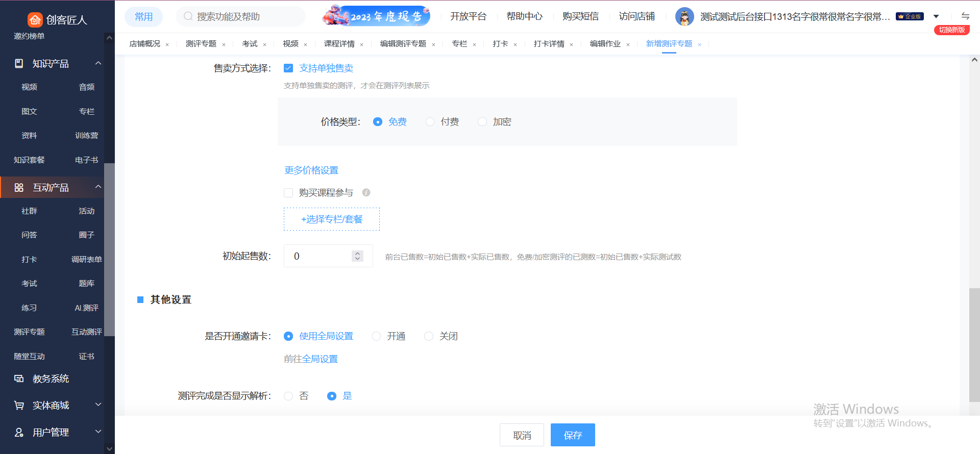Click the user avatar icon
Image resolution: width=980 pixels, height=454 pixels.
pyautogui.click(x=684, y=17)
